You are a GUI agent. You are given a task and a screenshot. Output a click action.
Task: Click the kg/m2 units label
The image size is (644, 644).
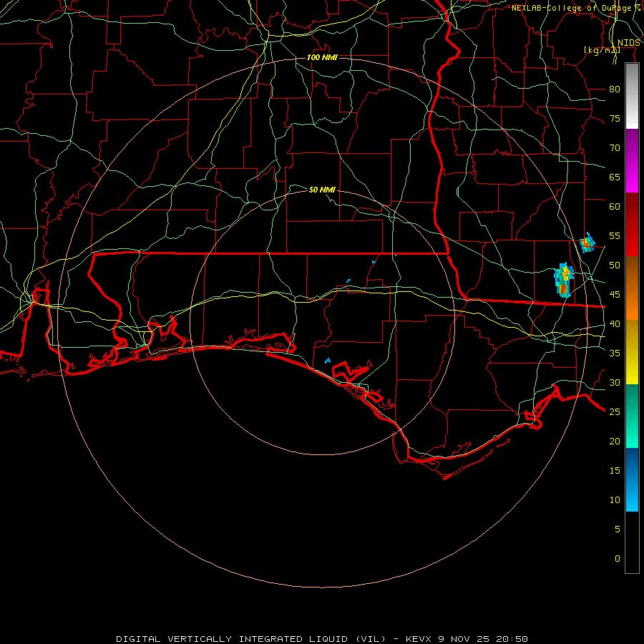pyautogui.click(x=602, y=50)
